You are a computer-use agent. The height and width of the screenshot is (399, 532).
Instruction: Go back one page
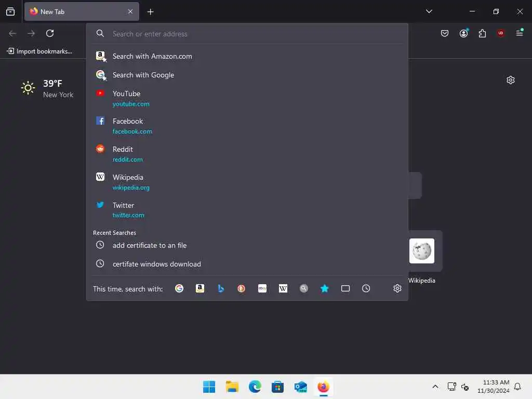tap(12, 33)
